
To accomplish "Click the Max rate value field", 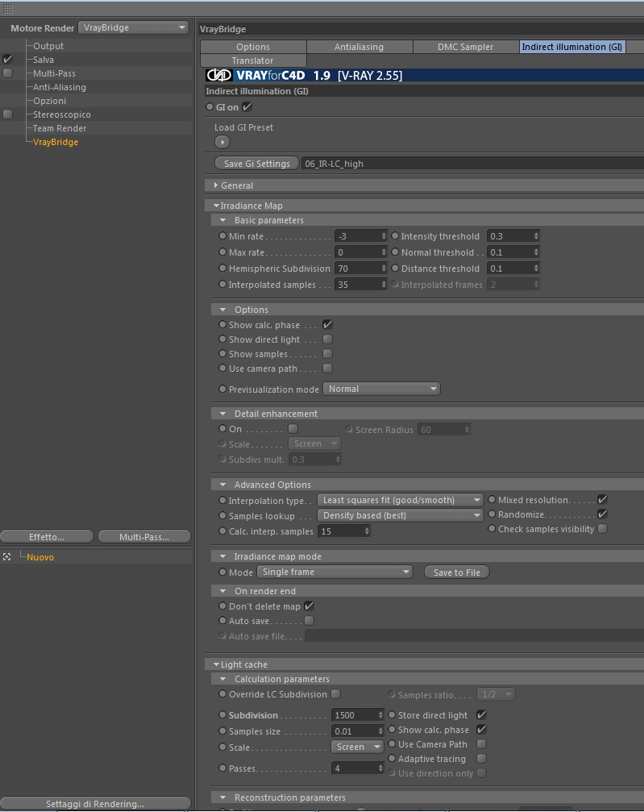I will (x=358, y=252).
